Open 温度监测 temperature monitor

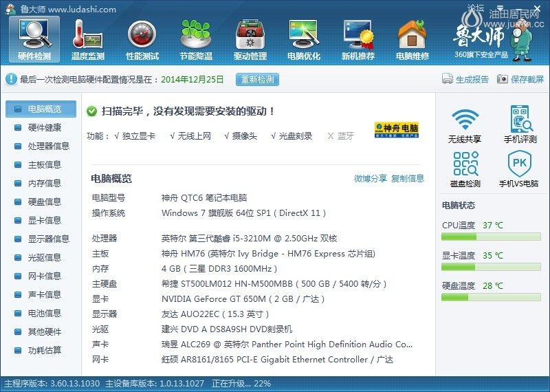click(x=88, y=40)
